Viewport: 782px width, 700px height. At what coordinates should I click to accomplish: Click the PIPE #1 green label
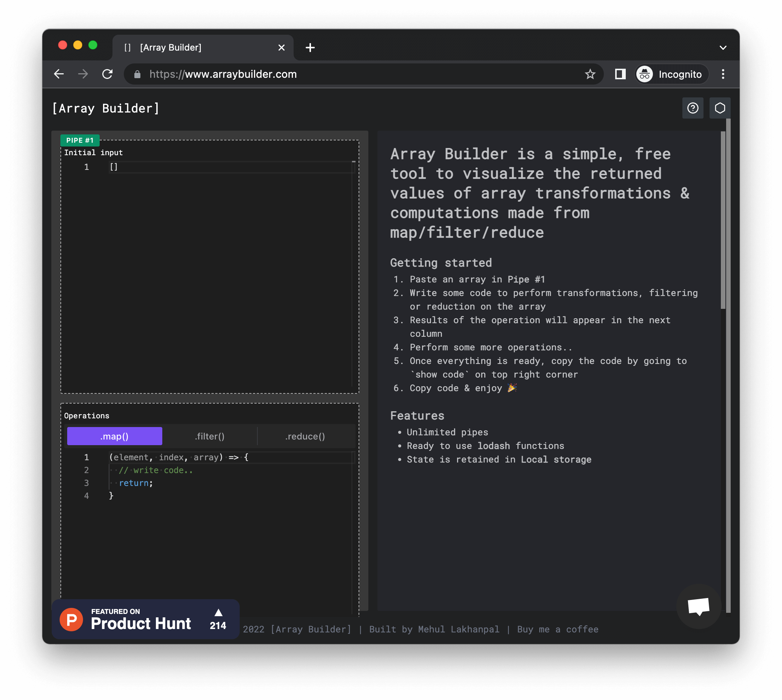[x=80, y=140]
